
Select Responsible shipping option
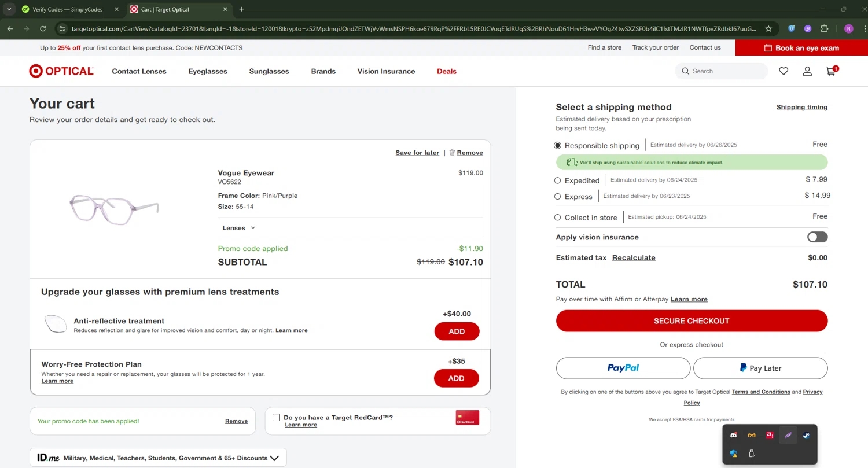(558, 145)
